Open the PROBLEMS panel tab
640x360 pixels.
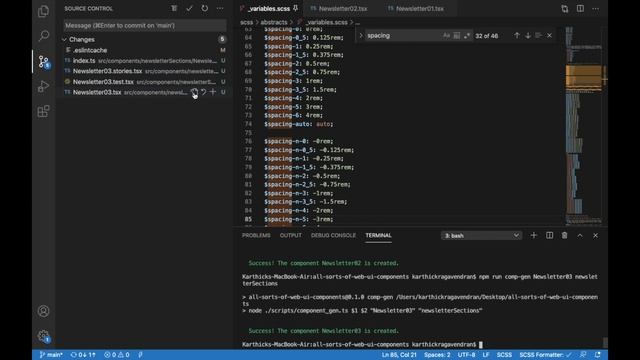tap(256, 236)
